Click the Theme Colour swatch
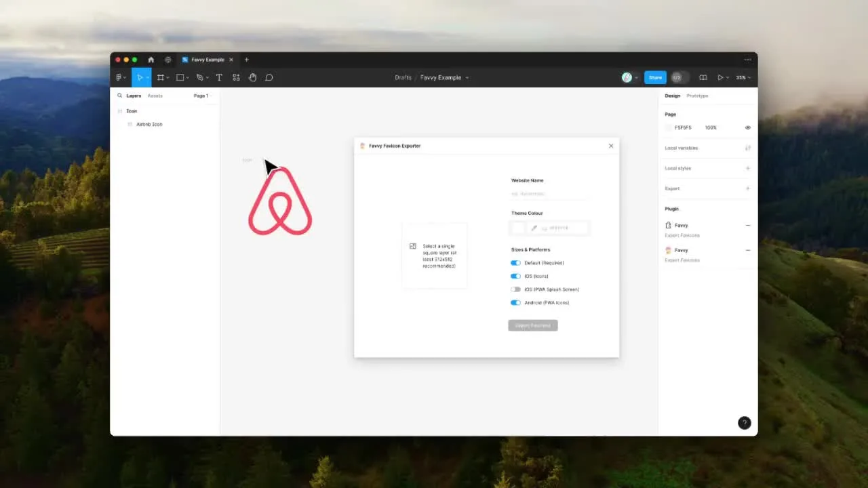Viewport: 868px width, 488px height. coord(519,228)
